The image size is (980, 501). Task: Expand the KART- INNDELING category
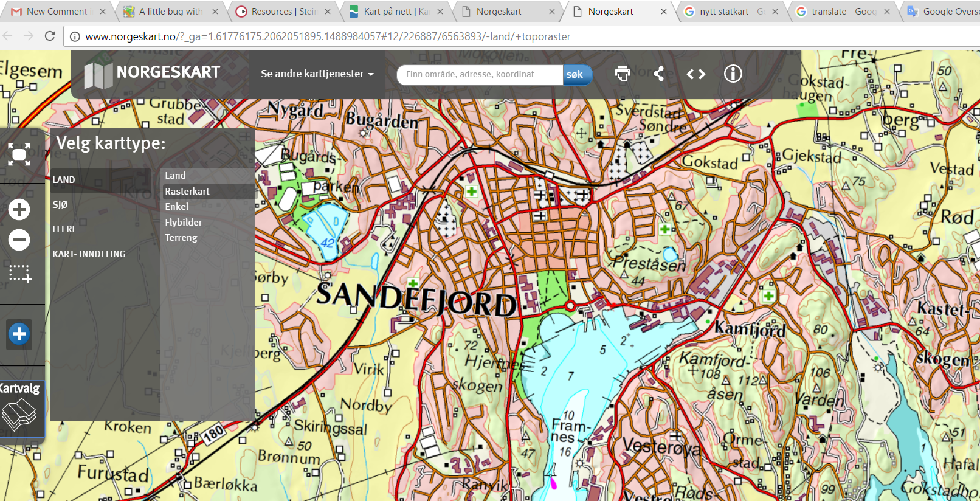coord(89,254)
